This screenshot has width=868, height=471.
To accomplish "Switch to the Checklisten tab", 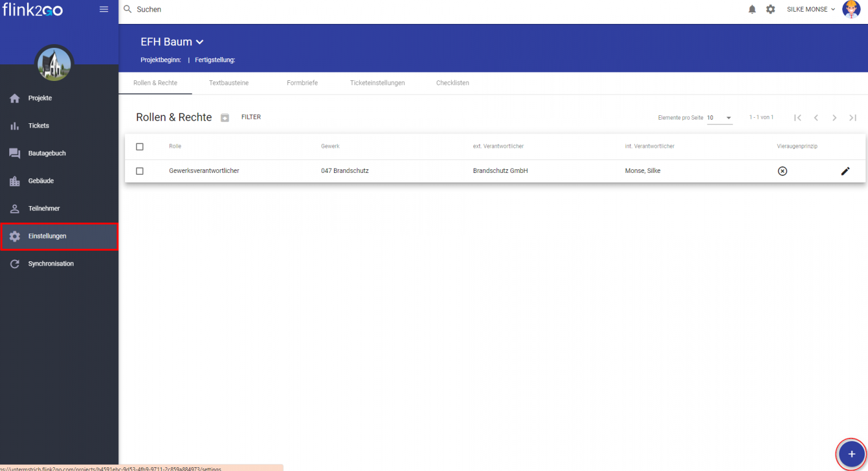I will (452, 83).
